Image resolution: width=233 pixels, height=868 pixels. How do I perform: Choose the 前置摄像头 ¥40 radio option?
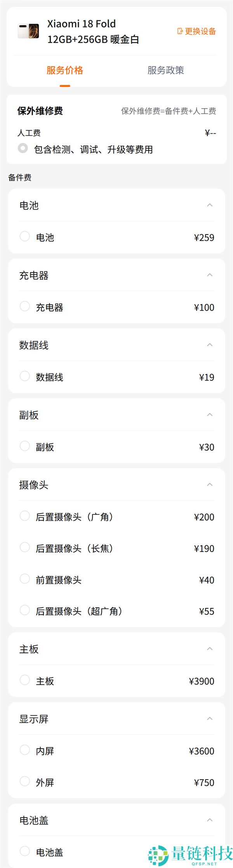(x=25, y=579)
